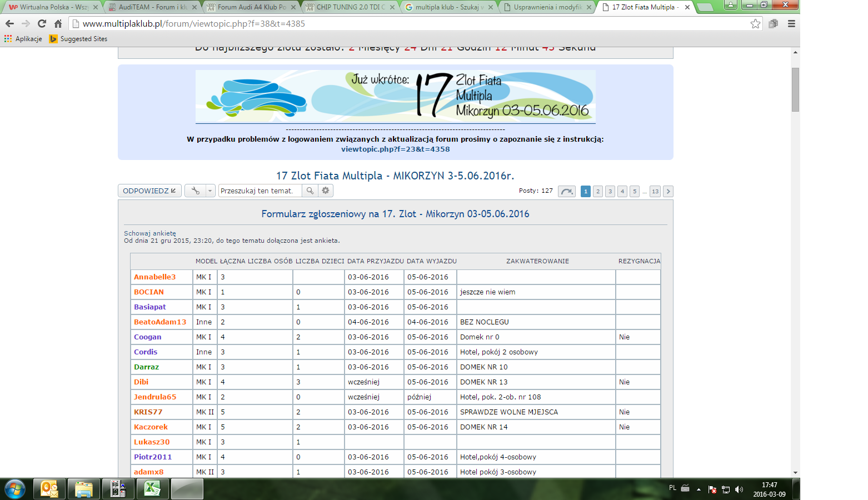Jump to newest post with curved arrow icon
Image resolution: width=868 pixels, height=500 pixels.
click(x=566, y=191)
